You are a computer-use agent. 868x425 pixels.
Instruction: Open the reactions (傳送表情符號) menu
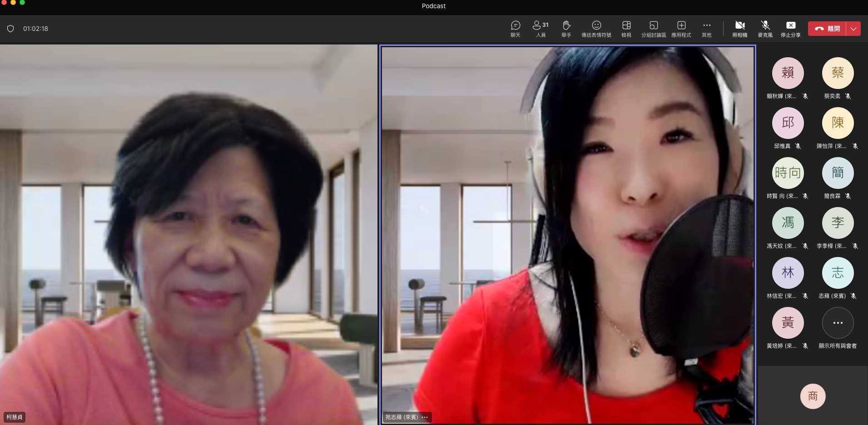tap(596, 29)
